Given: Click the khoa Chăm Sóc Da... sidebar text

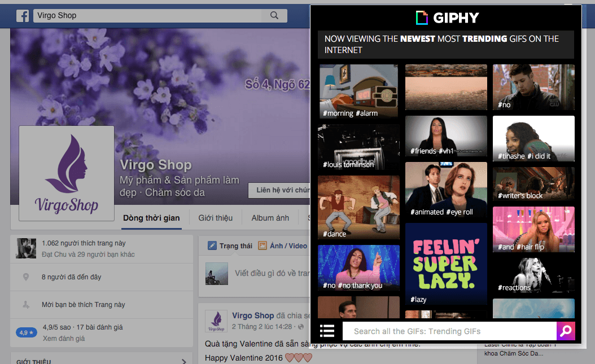Looking at the screenshot, I should click(513, 353).
